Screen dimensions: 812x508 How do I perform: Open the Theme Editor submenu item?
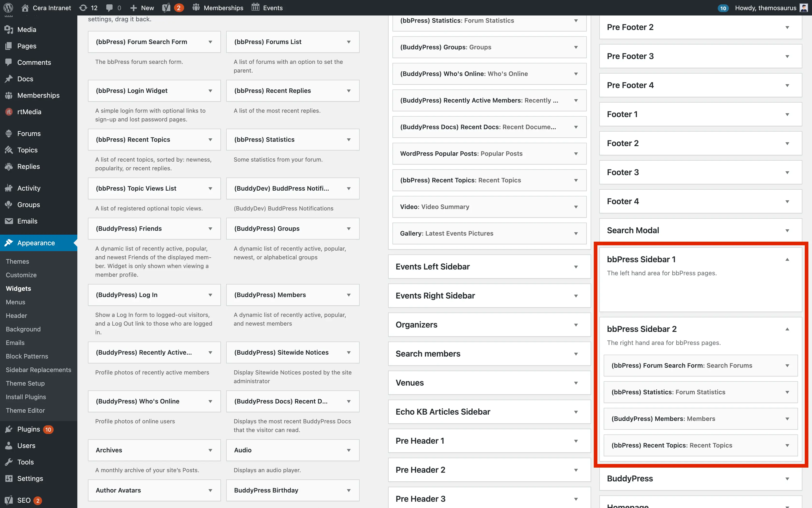click(x=25, y=411)
